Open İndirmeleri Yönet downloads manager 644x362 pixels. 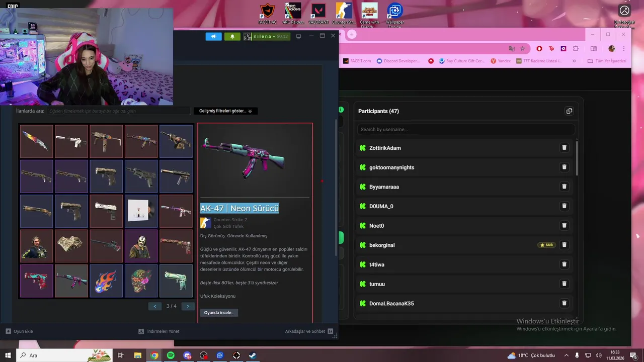[159, 331]
